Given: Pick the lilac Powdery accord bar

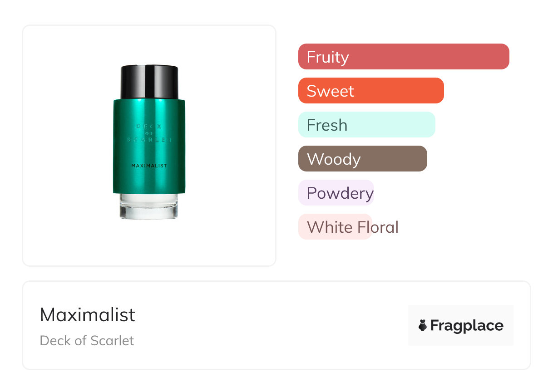Looking at the screenshot, I should click(336, 193).
